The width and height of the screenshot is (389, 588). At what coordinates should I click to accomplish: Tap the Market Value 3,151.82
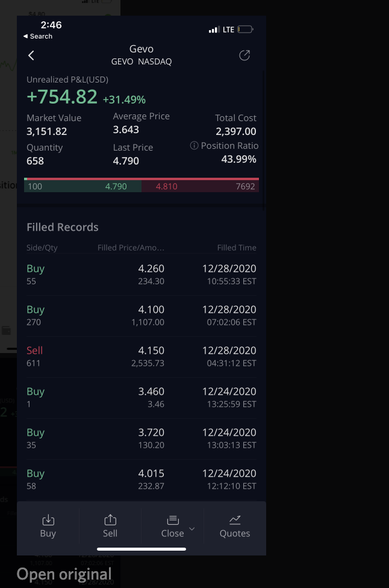(47, 131)
